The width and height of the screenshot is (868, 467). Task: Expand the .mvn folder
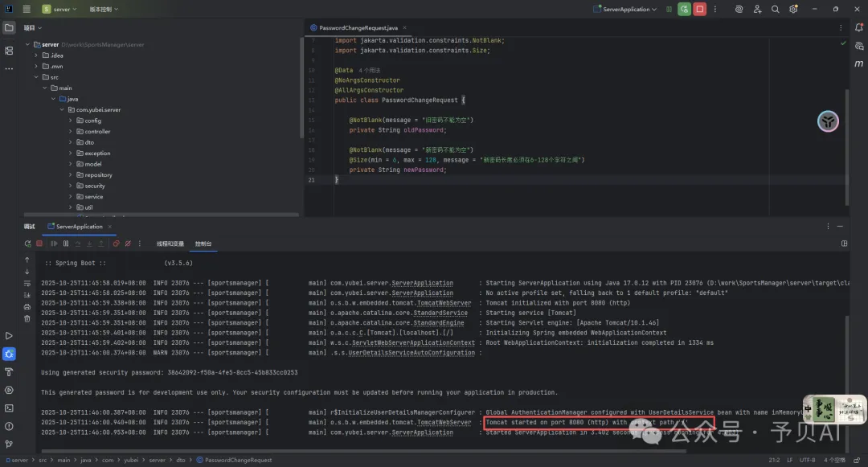[x=36, y=66]
